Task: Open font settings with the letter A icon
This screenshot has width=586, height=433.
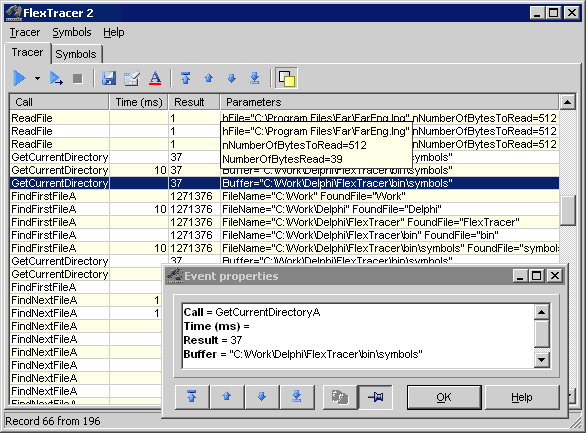Action: [x=155, y=78]
